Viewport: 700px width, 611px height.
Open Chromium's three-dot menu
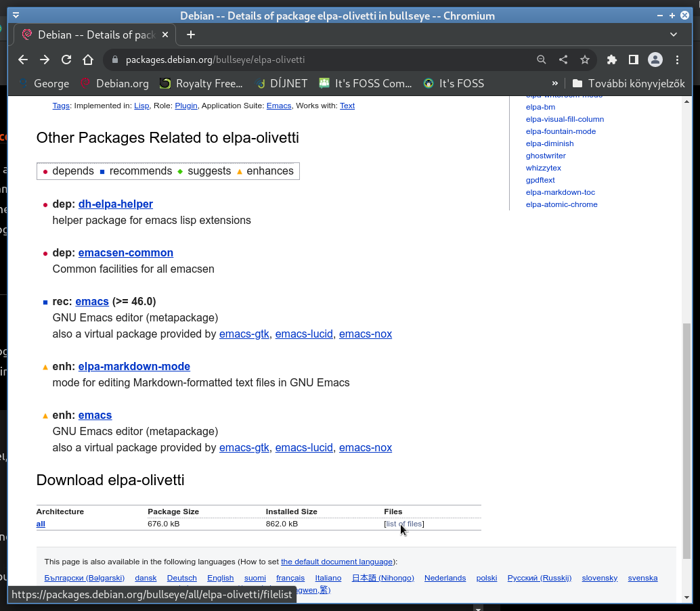(677, 60)
